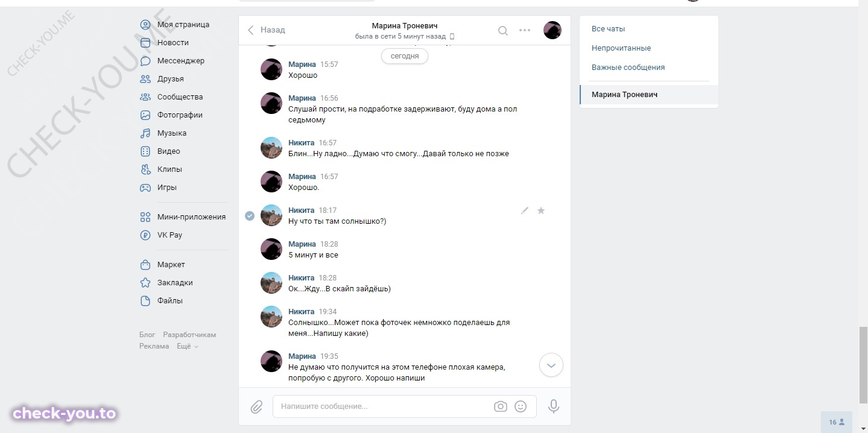
Task: Open the Разработчикам footer link
Action: [x=189, y=335]
